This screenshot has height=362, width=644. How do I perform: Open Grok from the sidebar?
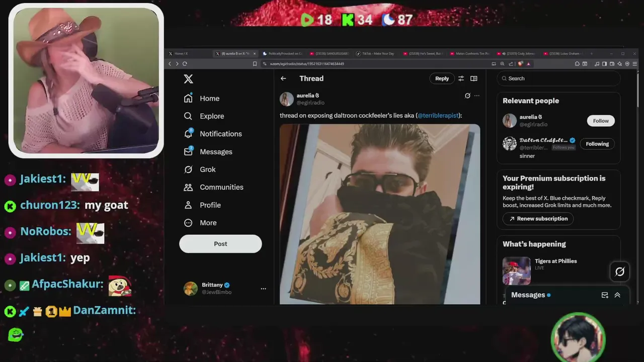(200, 169)
